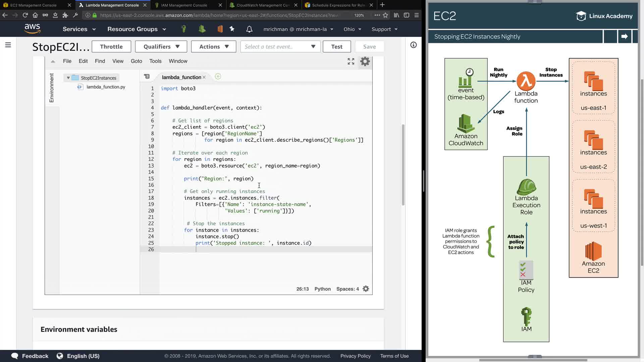The image size is (644, 362).
Task: Click the AWS logo home icon
Action: coord(33,29)
